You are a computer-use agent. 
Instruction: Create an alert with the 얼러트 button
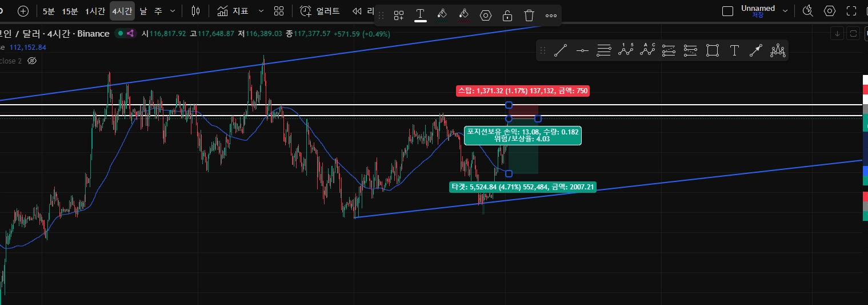point(320,11)
